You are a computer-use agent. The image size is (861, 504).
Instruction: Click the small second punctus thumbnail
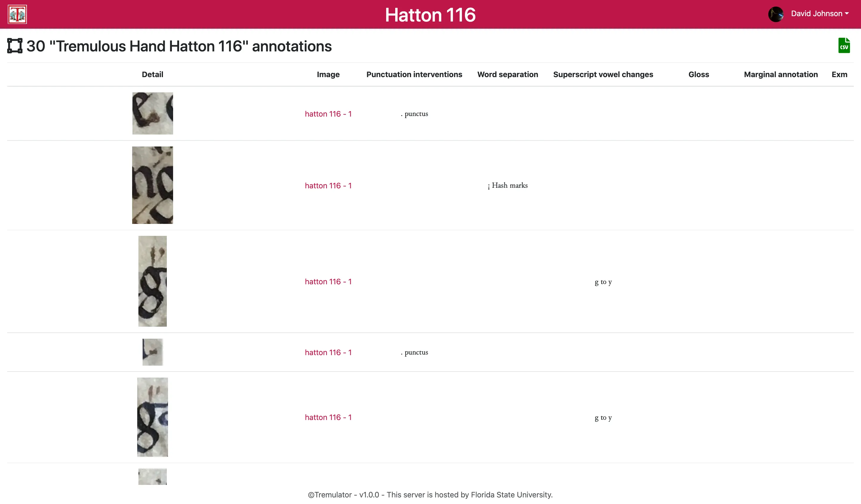[x=152, y=352]
